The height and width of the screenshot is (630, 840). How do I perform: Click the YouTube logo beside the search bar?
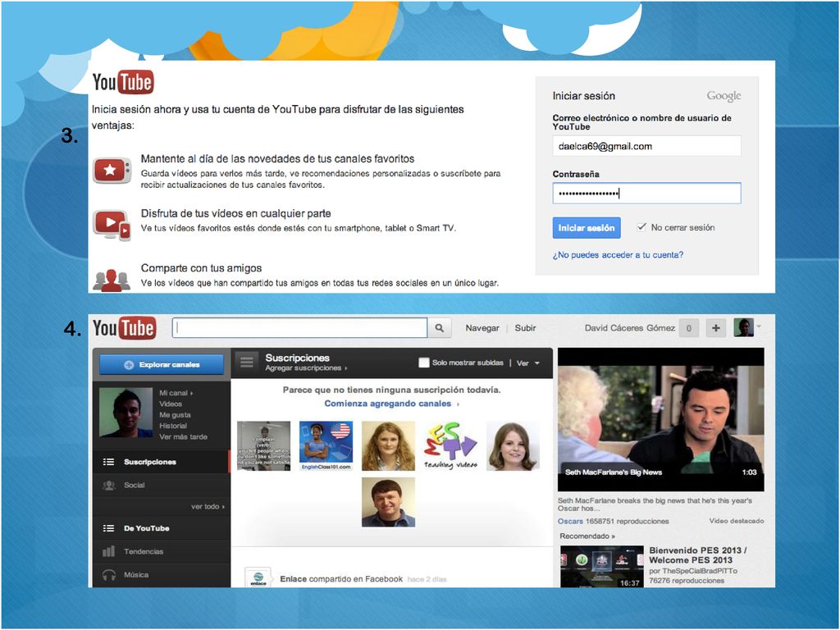(125, 328)
